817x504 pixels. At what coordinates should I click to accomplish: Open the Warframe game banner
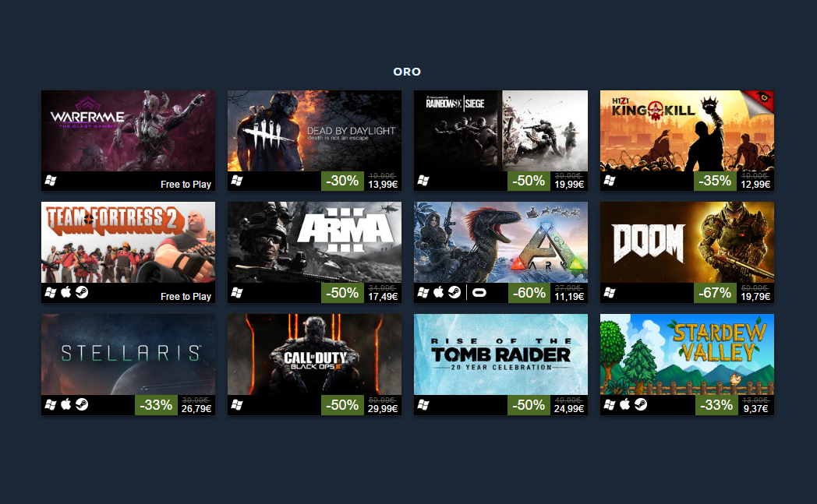128,131
